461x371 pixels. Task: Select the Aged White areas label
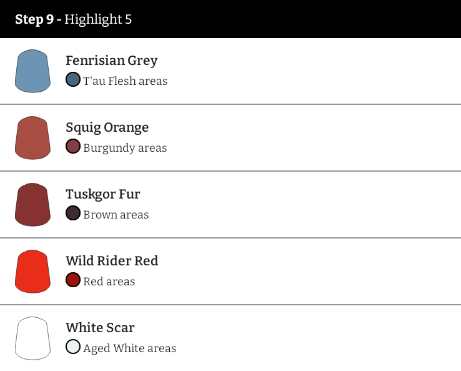[x=130, y=348]
